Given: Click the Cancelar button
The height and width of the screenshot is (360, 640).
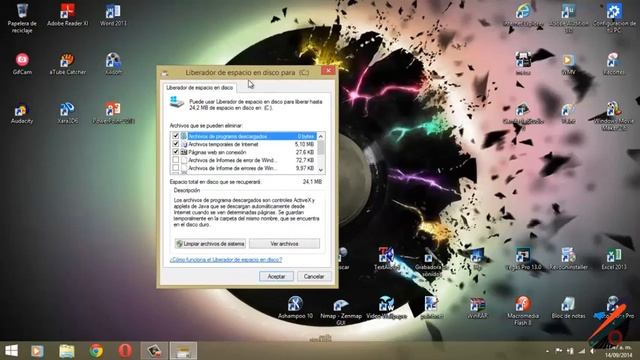Looking at the screenshot, I should point(314,276).
